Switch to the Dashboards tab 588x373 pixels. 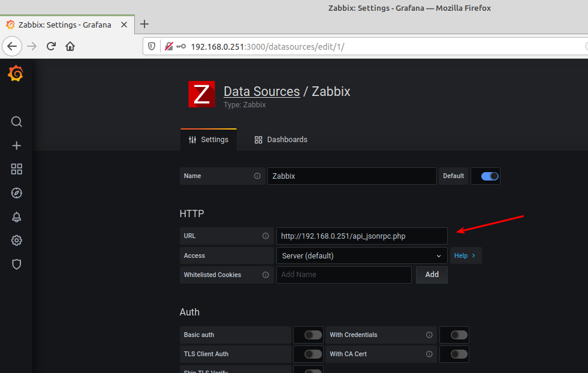pyautogui.click(x=281, y=140)
